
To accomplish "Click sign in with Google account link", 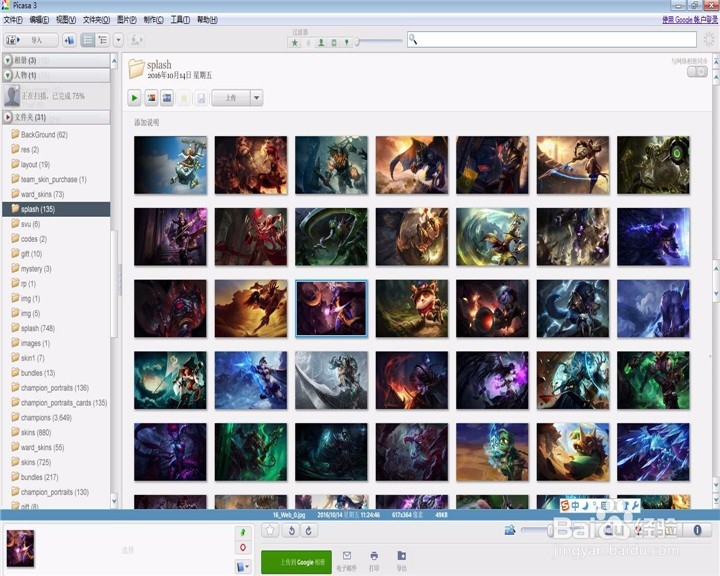I will coord(690,20).
